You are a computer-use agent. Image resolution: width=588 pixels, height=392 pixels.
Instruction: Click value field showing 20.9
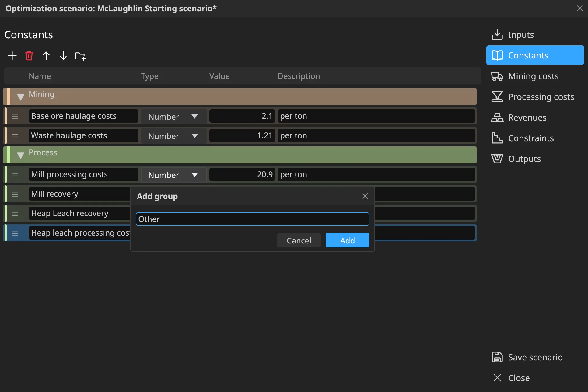pyautogui.click(x=242, y=174)
